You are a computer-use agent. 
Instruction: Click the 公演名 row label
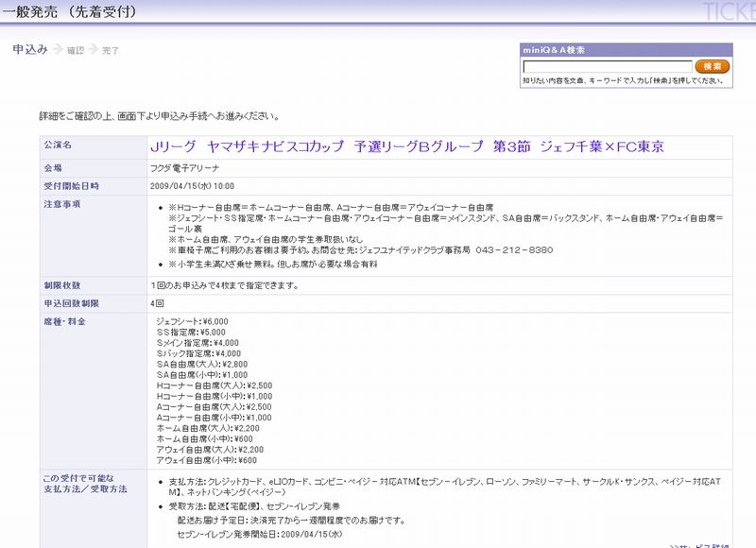58,145
